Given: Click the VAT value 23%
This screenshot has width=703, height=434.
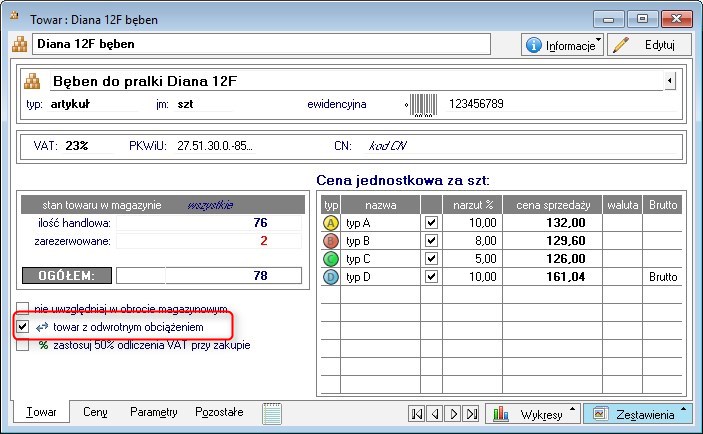Looking at the screenshot, I should tap(77, 146).
